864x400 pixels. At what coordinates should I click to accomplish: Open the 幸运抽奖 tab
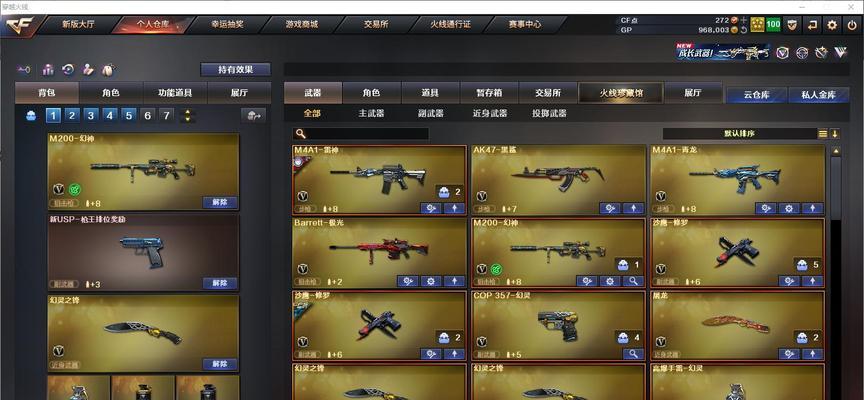tap(227, 24)
